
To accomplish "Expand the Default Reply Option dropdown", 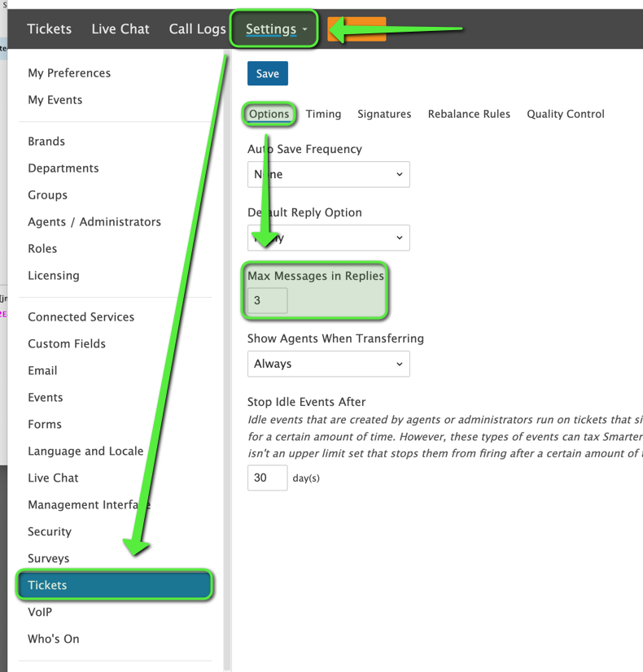I will coord(328,238).
